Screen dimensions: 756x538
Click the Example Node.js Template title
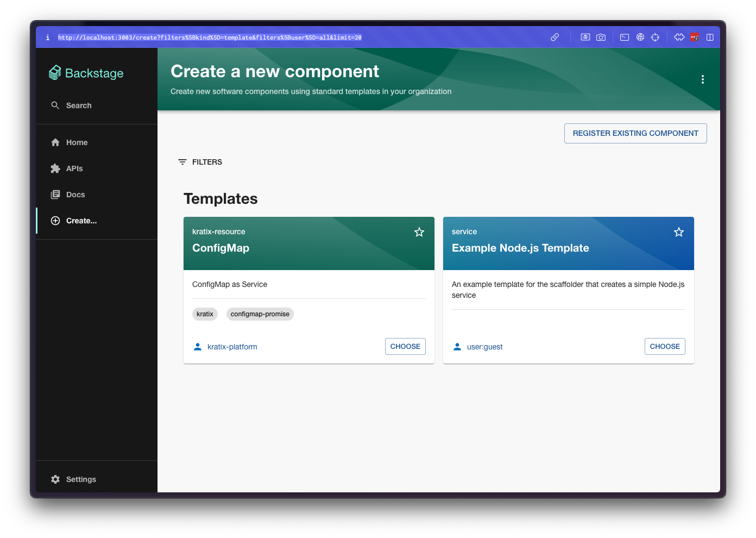coord(520,248)
